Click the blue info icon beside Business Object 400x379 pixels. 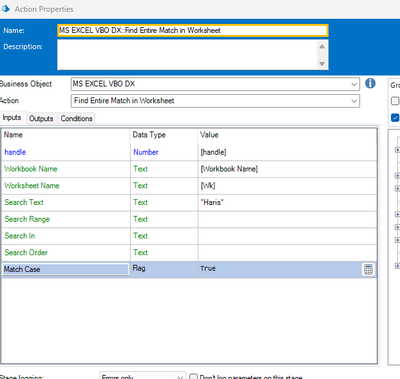point(370,83)
